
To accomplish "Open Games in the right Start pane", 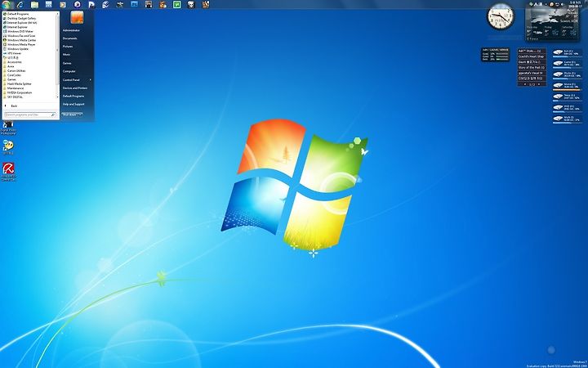I will pos(67,63).
